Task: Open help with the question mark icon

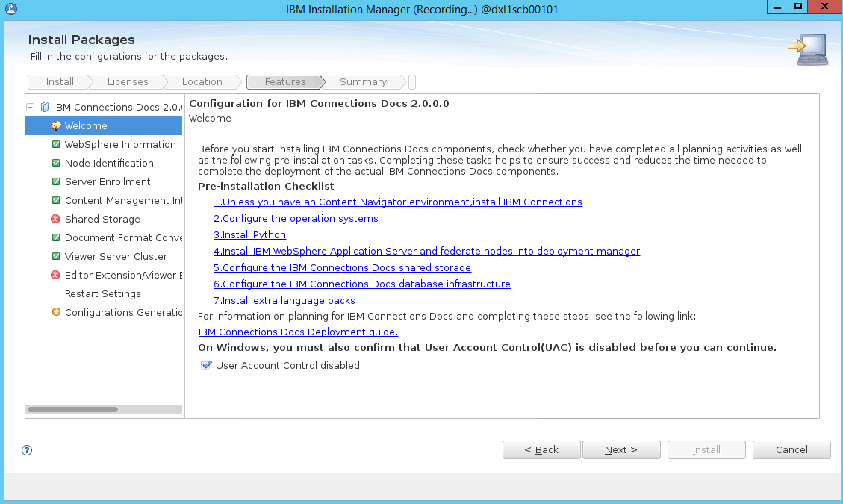Action: (x=27, y=450)
